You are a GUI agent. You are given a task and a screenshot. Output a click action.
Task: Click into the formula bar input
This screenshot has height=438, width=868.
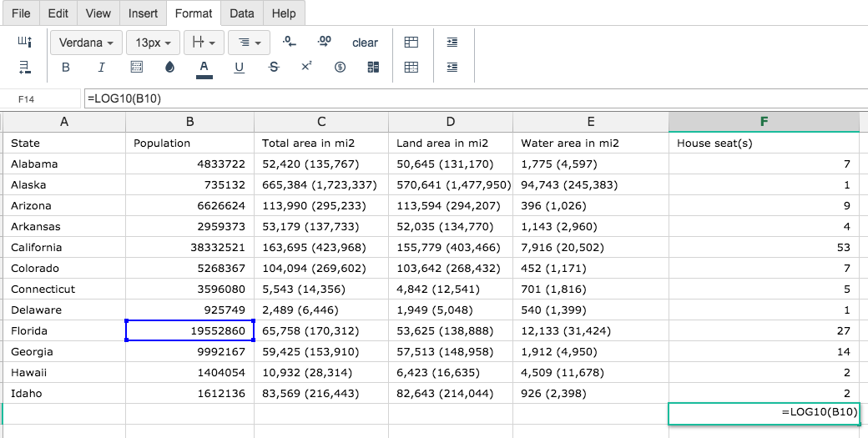[476, 99]
